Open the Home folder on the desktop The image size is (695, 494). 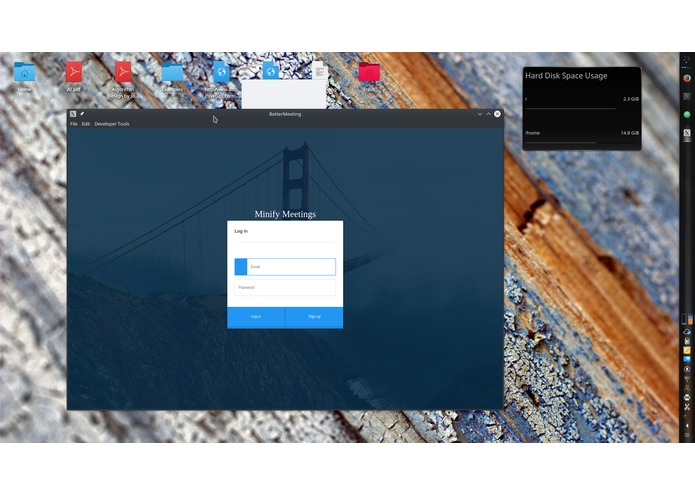click(x=24, y=72)
